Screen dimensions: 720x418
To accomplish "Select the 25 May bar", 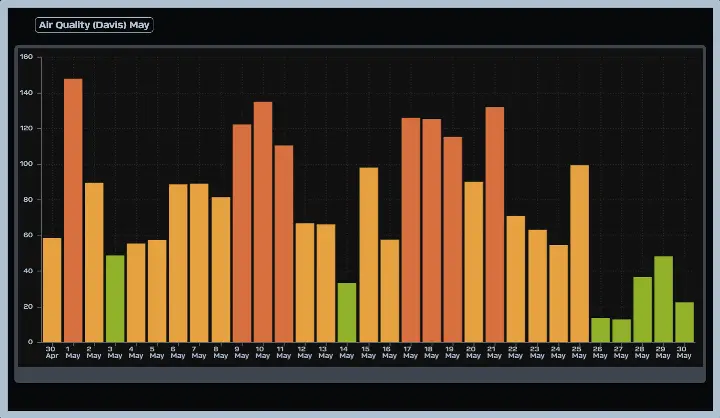I will coord(579,254).
